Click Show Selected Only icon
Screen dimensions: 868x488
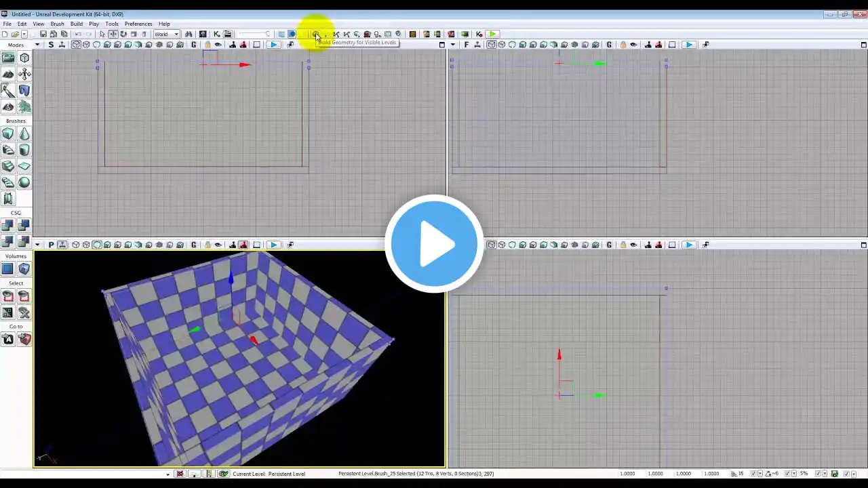tap(8, 296)
